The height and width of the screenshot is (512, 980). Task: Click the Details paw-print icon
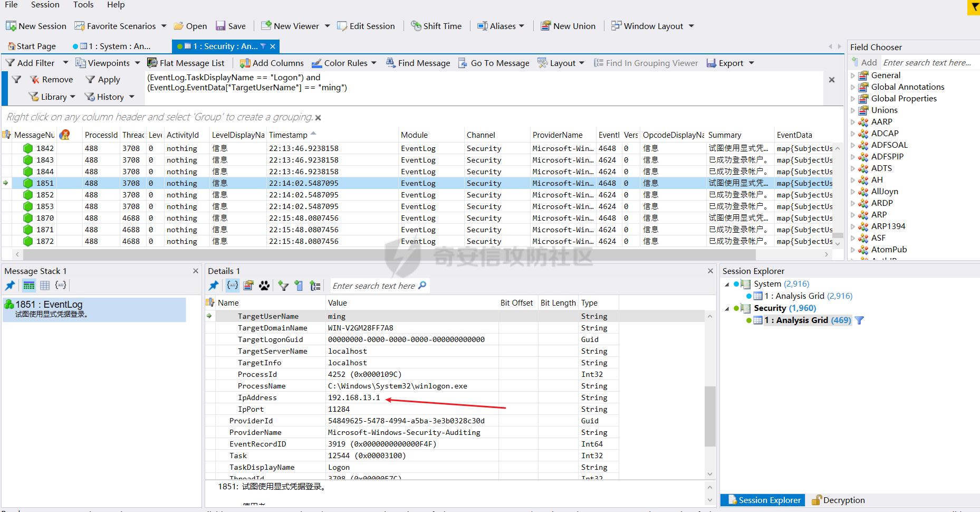[264, 286]
